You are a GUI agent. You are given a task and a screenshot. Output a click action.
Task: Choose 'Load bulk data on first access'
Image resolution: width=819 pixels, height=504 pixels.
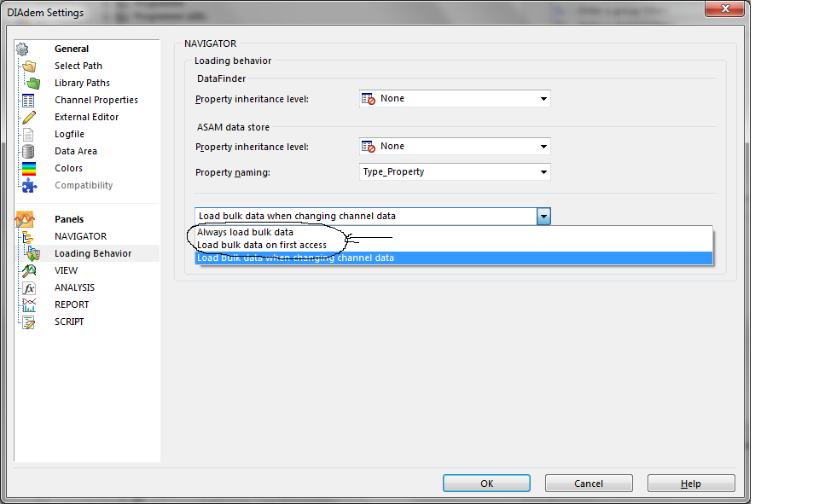pyautogui.click(x=454, y=245)
